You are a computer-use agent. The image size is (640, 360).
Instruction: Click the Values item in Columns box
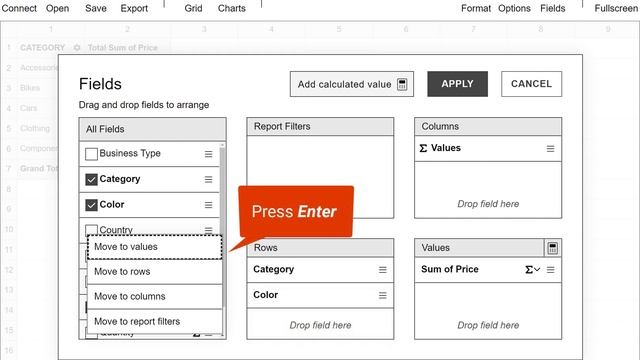click(488, 149)
